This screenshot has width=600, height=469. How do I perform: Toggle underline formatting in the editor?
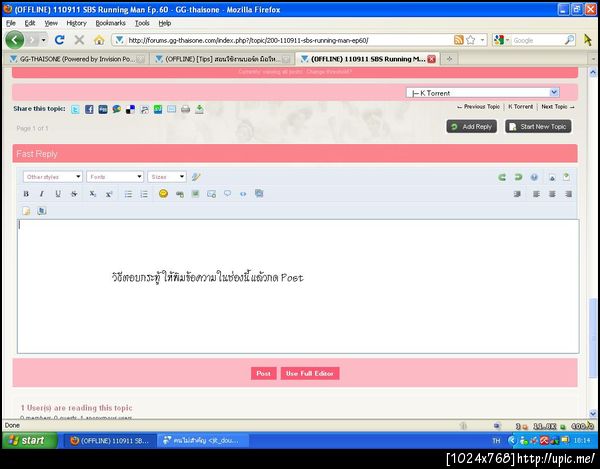(x=58, y=194)
